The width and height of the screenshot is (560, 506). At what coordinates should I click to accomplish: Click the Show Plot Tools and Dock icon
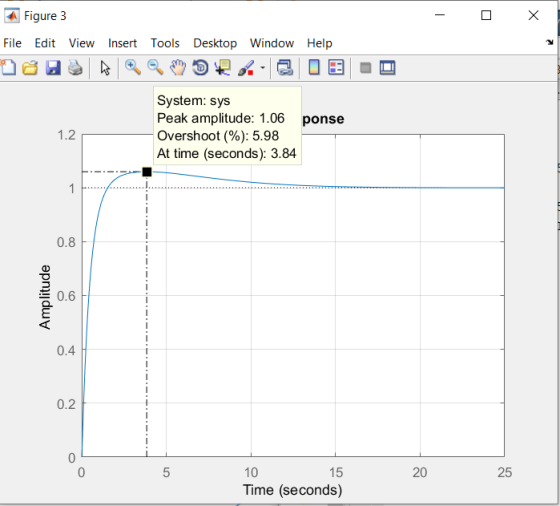click(388, 67)
